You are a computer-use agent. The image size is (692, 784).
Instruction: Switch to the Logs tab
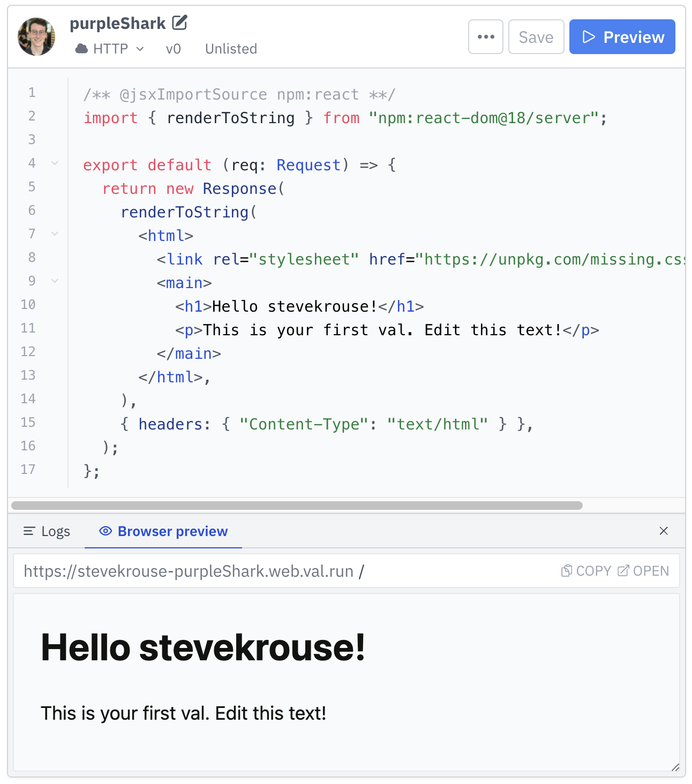pyautogui.click(x=47, y=531)
